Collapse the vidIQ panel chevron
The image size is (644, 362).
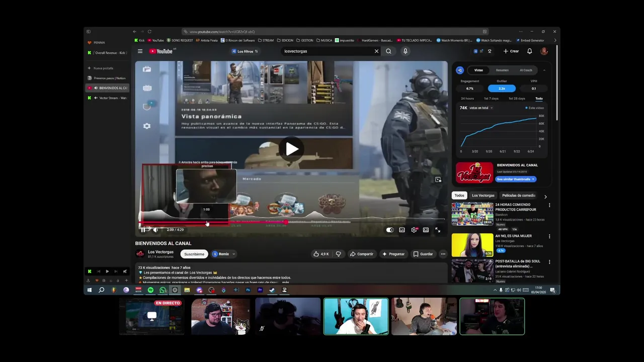[544, 70]
